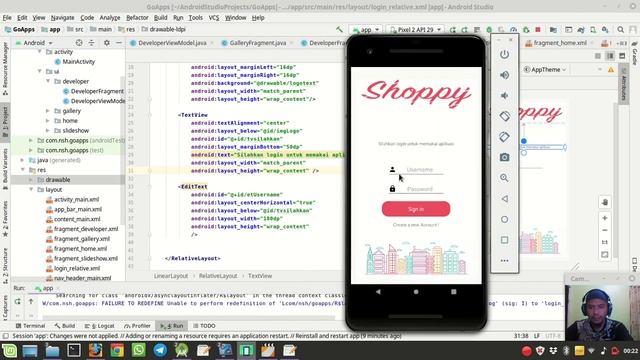The width and height of the screenshot is (640, 360).
Task: Tap phone navigation recents button
Action: pos(453,292)
